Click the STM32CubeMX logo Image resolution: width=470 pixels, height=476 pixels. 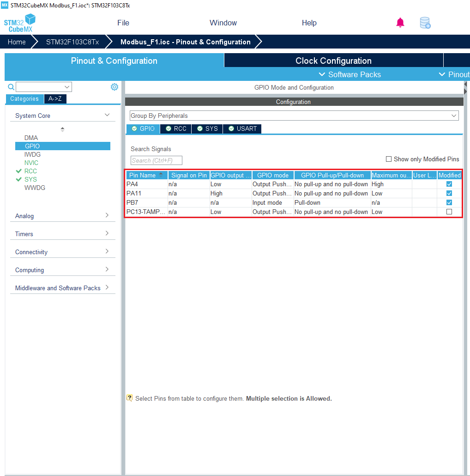click(x=20, y=23)
